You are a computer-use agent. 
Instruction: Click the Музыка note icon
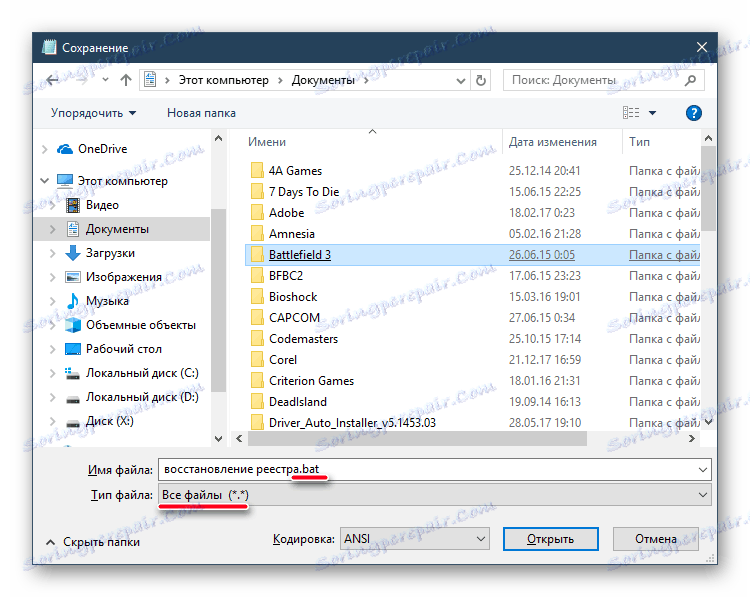(x=73, y=301)
